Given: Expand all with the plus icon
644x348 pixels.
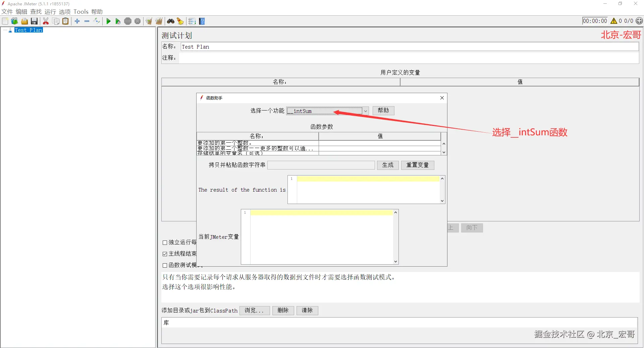Looking at the screenshot, I should click(77, 21).
